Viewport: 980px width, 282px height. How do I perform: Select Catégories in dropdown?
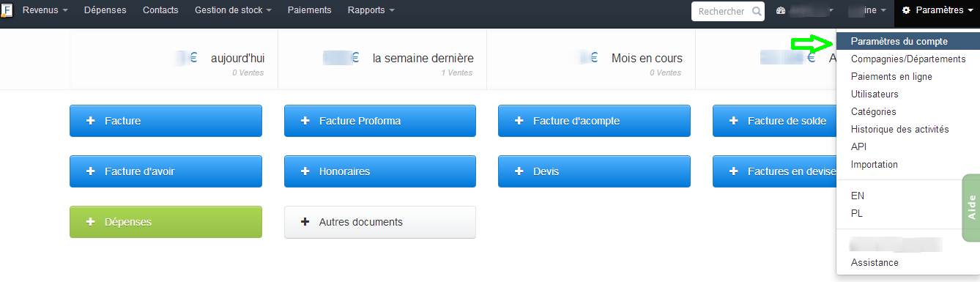click(907, 112)
